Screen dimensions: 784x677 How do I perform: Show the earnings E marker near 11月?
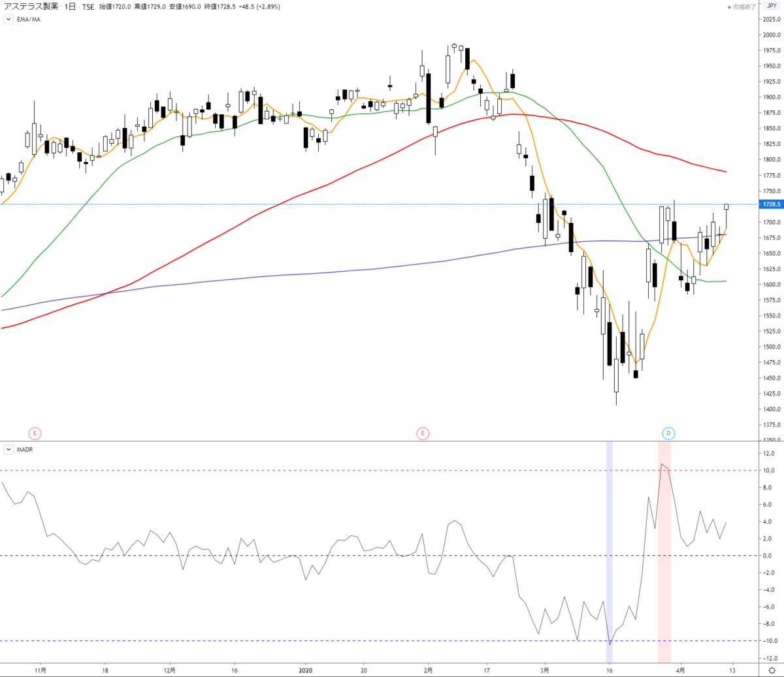tap(34, 433)
